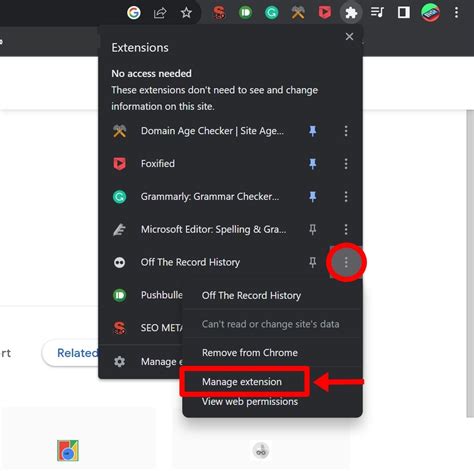Toggle the side panel toolbar icon
The height and width of the screenshot is (471, 474).
click(404, 13)
